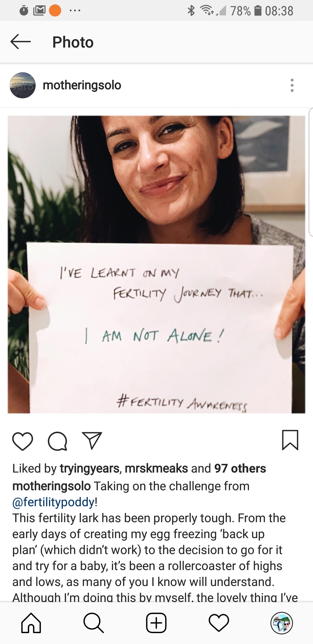Open the Activity heart tab

[219, 623]
